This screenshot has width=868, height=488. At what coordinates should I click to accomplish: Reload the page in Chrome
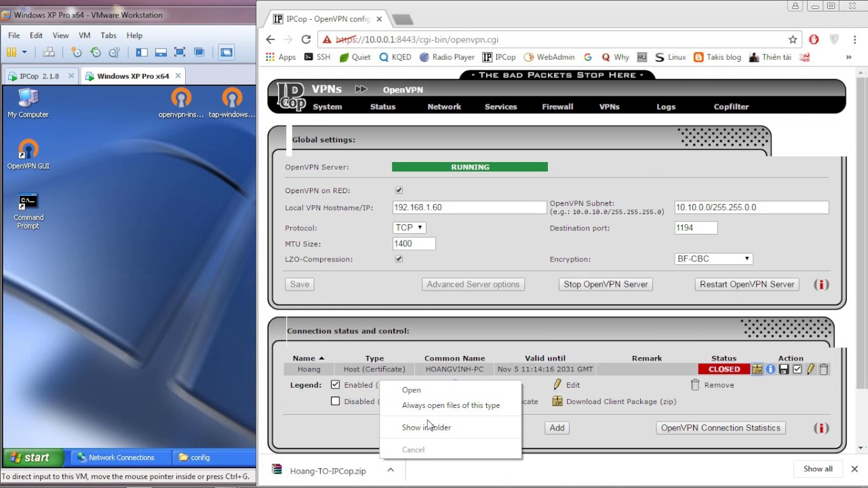[x=306, y=39]
